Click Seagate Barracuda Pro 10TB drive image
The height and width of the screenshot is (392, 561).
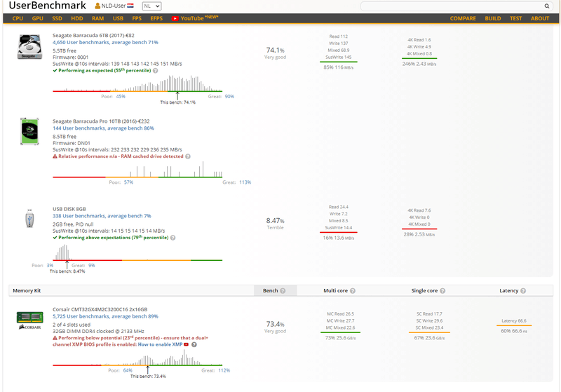point(29,132)
